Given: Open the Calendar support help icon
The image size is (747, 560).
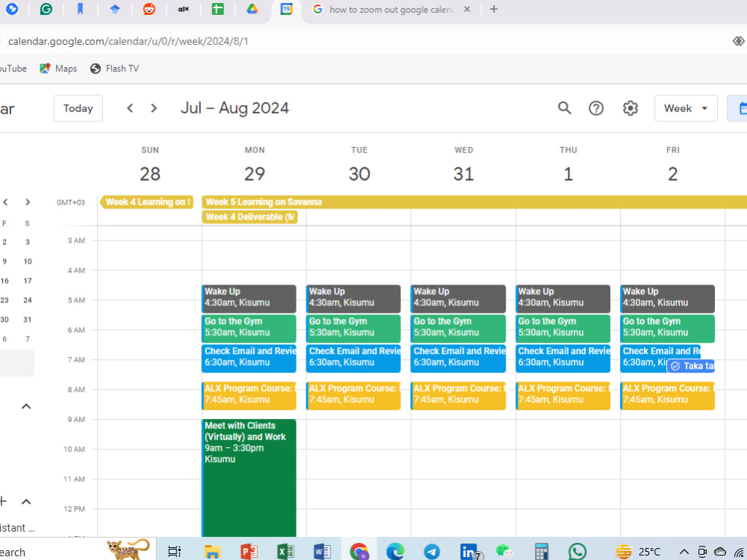Looking at the screenshot, I should pos(596,108).
